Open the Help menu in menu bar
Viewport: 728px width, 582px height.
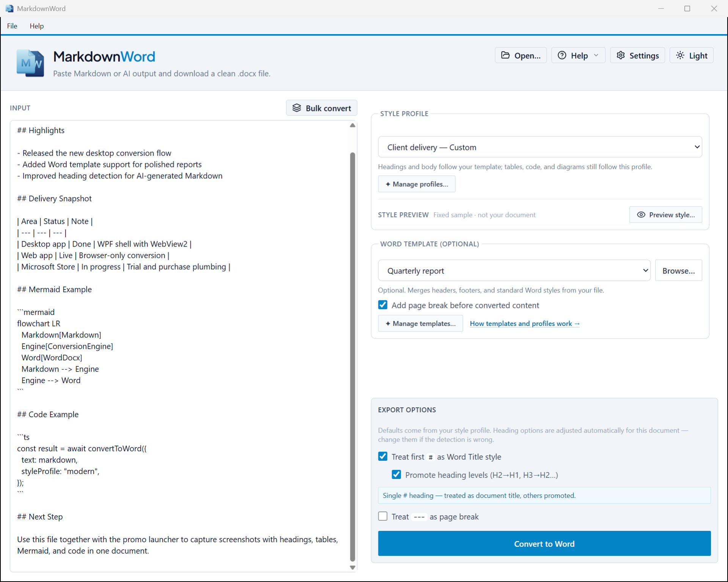click(x=37, y=26)
